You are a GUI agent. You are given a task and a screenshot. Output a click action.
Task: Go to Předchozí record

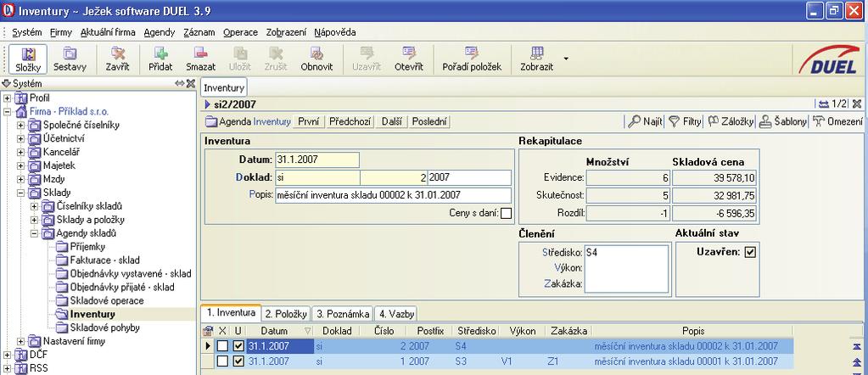pos(350,122)
